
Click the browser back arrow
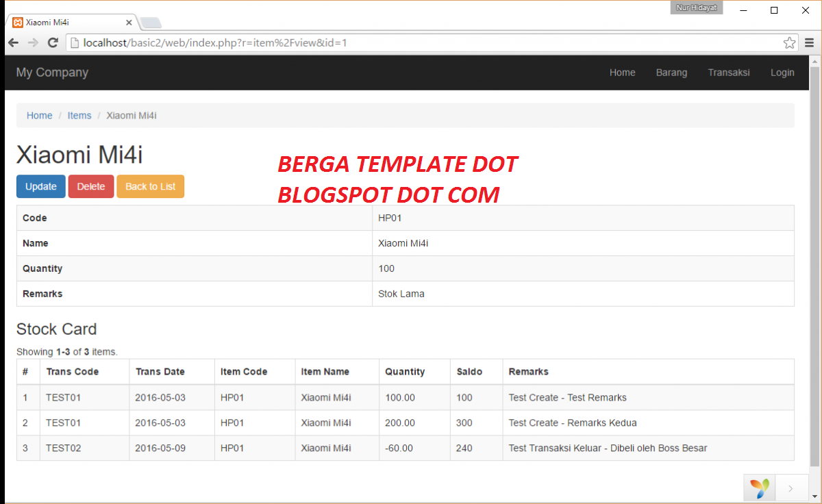[13, 42]
